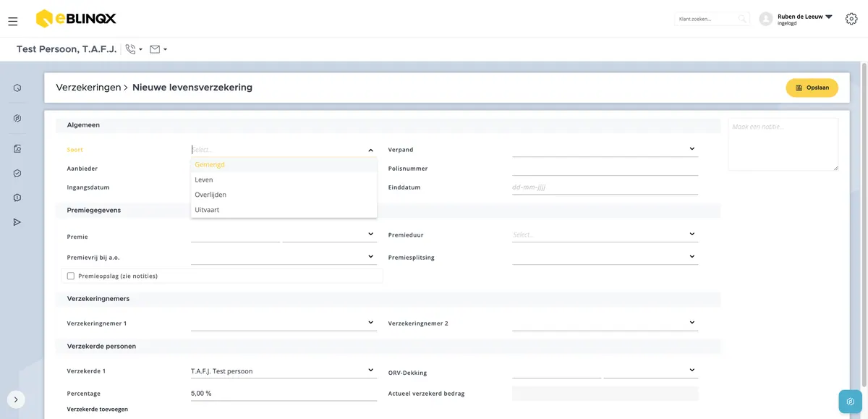868x419 pixels.
Task: Click the Maak een notitie text area
Action: click(783, 145)
